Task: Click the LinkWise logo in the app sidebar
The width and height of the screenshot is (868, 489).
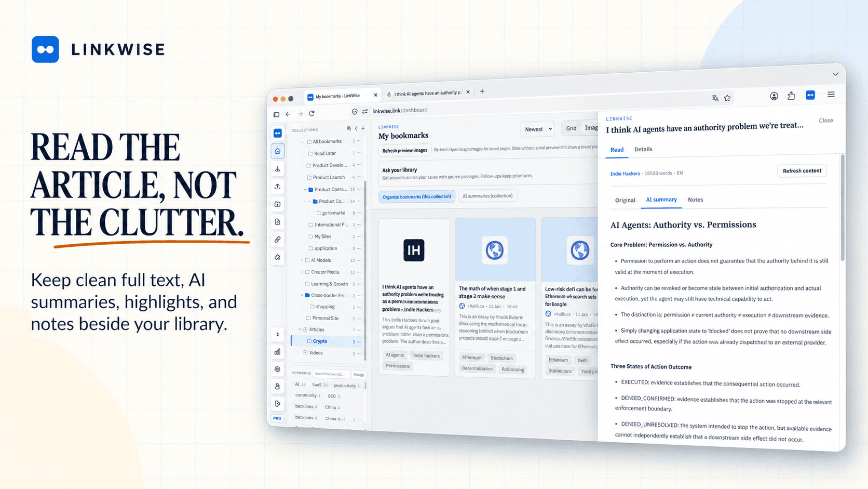Action: (x=278, y=133)
